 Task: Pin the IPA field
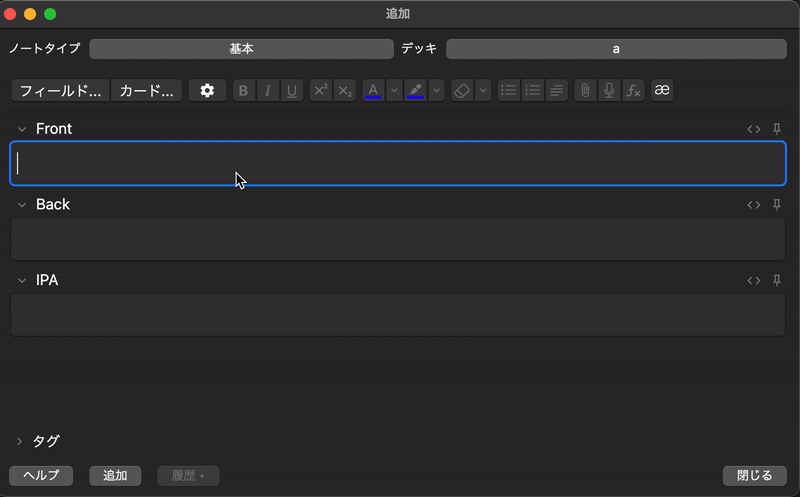(x=777, y=281)
